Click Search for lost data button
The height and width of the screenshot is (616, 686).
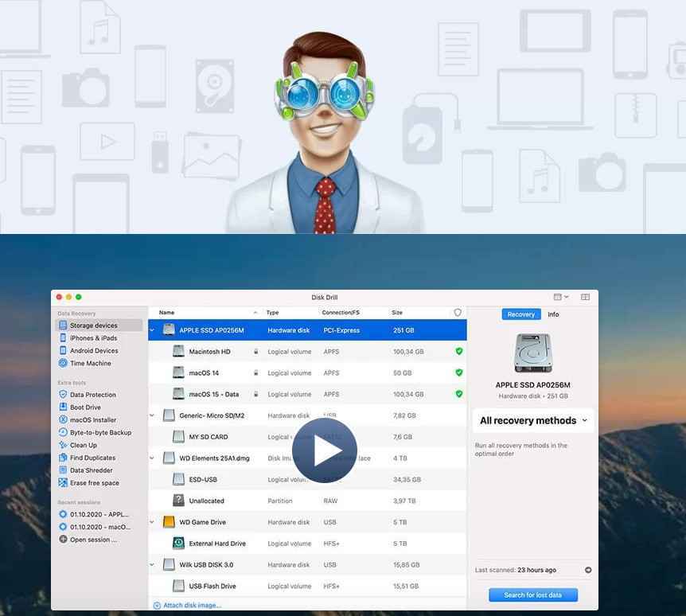coord(533,595)
